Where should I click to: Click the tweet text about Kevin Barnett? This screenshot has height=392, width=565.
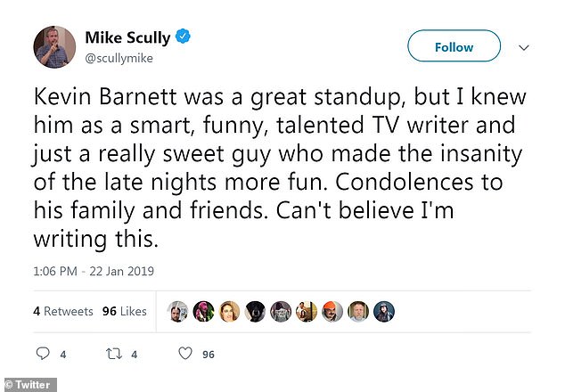click(279, 167)
